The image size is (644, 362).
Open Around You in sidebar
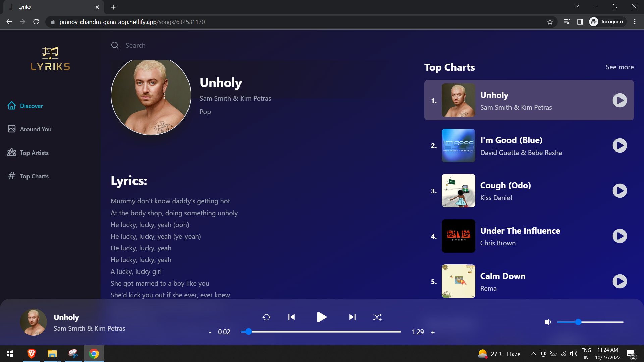coord(36,129)
